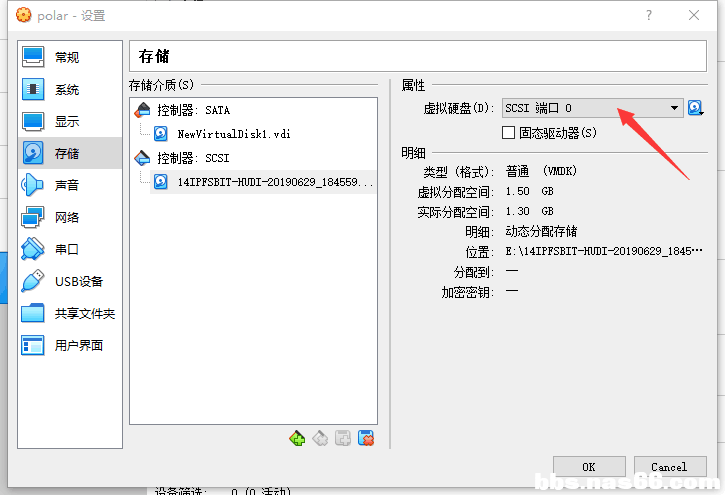Open the 声音 (Audio) settings page
This screenshot has height=495, width=725.
(69, 185)
